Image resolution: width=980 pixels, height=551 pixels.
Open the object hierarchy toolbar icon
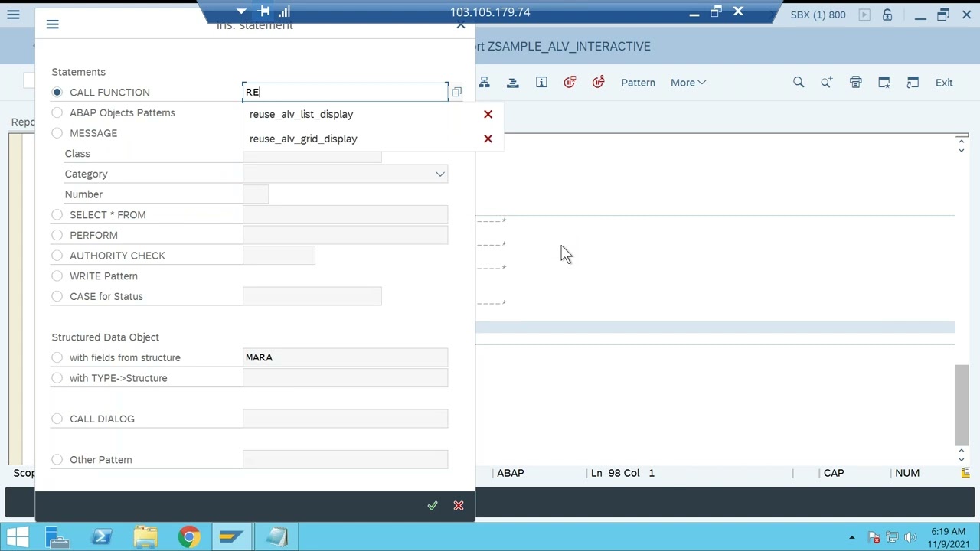click(484, 83)
